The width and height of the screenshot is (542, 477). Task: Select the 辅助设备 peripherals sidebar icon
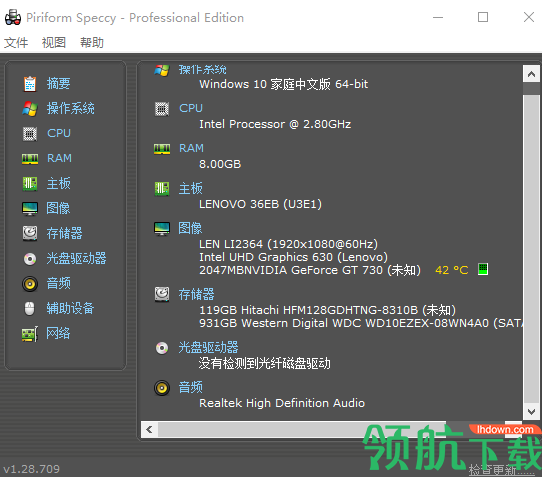click(x=30, y=308)
